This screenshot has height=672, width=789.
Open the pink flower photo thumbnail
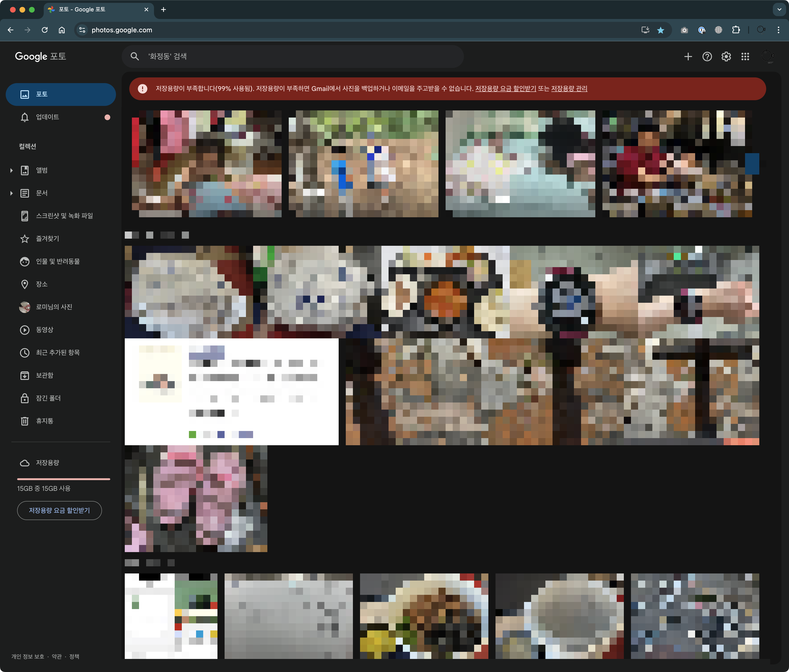pyautogui.click(x=196, y=498)
